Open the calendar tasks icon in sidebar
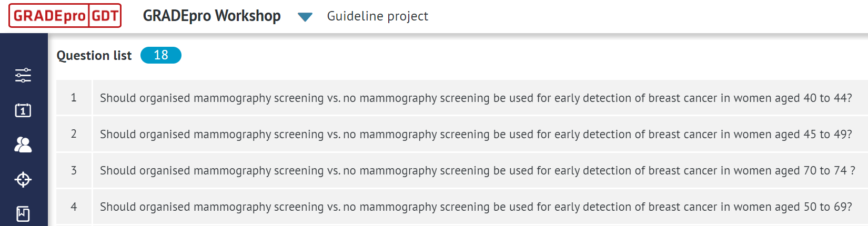This screenshot has width=868, height=226. click(23, 110)
